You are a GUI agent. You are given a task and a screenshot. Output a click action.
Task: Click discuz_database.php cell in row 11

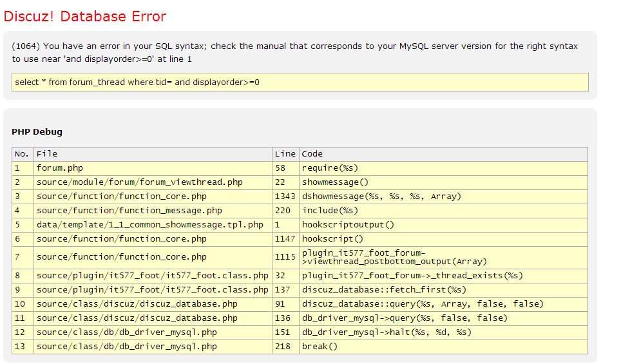[153, 318]
